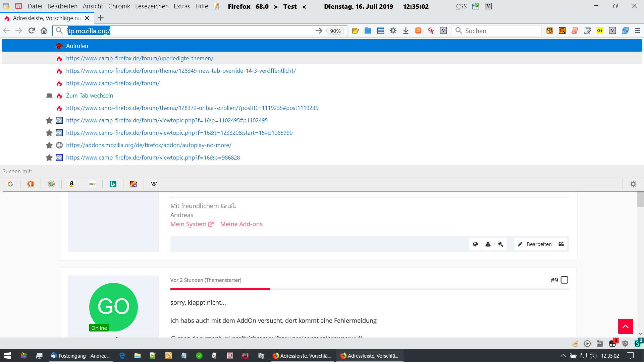The image size is (644, 362).
Task: Open the Lesezeichen menu
Action: click(152, 6)
